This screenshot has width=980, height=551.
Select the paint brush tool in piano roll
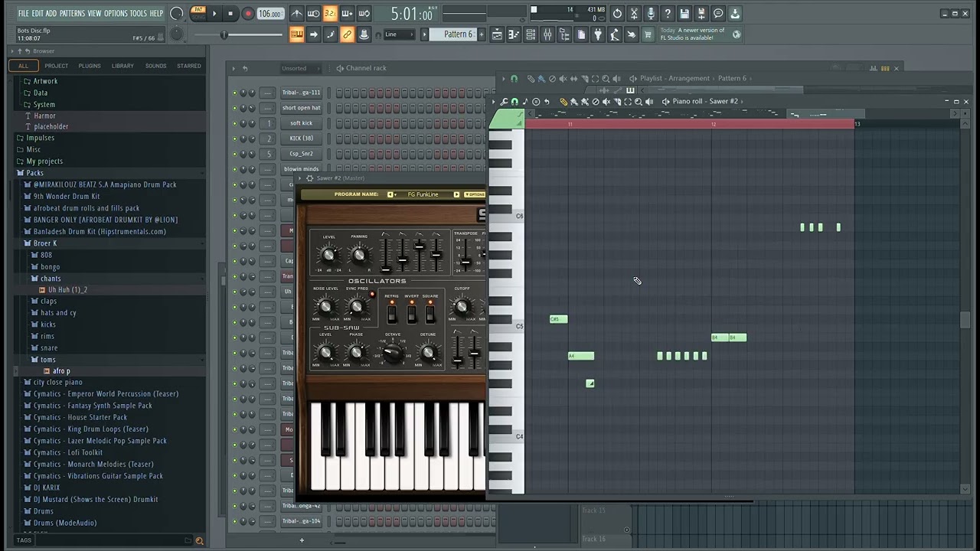pyautogui.click(x=574, y=102)
